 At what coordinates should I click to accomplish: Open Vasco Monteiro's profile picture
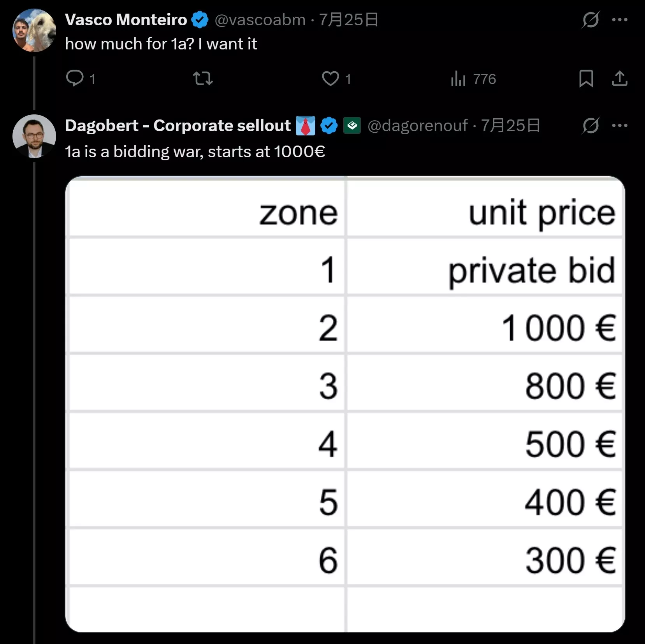(34, 31)
